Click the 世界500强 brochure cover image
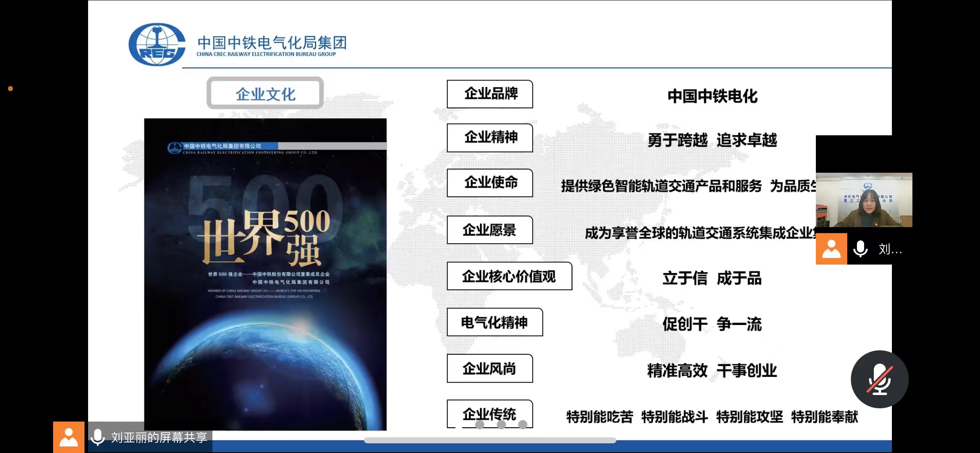 265,274
